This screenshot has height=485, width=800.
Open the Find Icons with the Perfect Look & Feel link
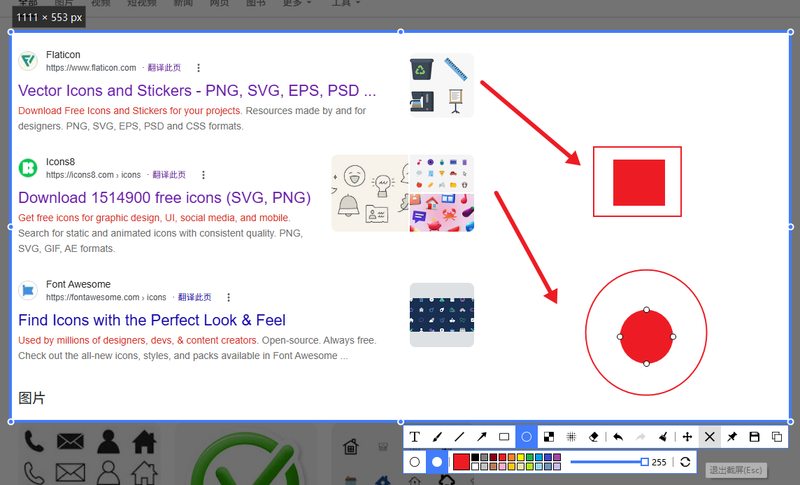[152, 320]
